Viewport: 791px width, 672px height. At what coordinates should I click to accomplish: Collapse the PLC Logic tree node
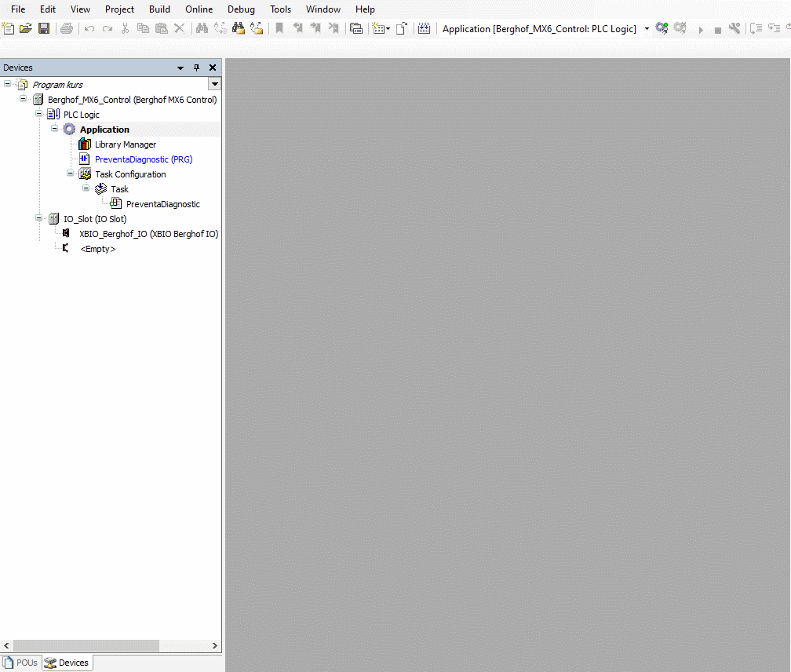click(x=38, y=114)
